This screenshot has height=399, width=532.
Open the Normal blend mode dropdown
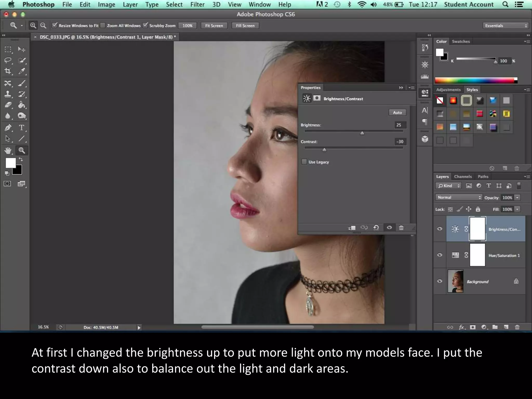click(x=458, y=197)
